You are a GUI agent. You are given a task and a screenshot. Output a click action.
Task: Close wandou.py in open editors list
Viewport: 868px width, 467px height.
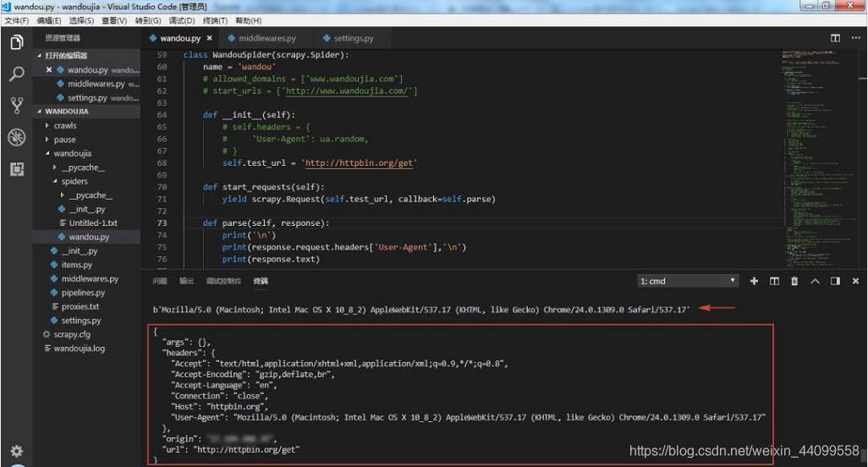point(49,69)
